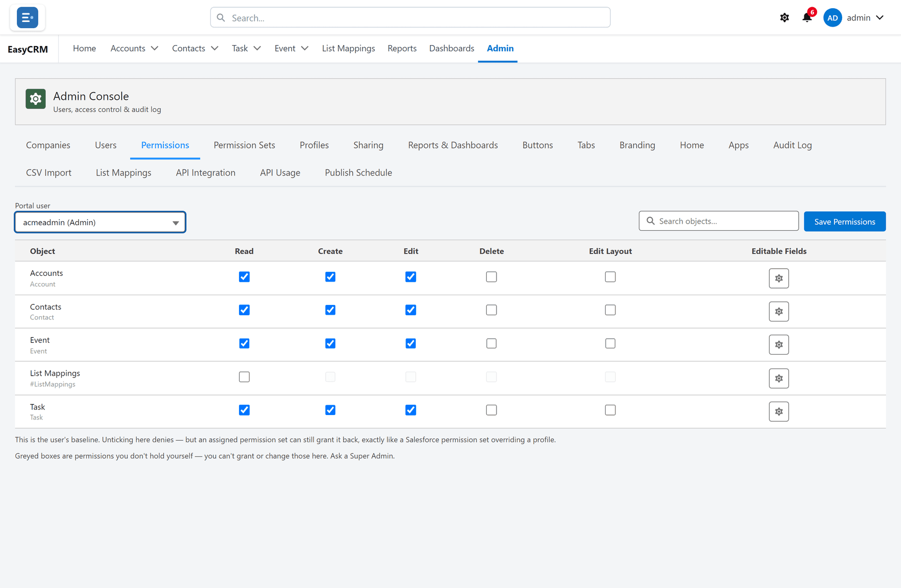Expand the Event nav menu
Screen dimensions: 901x588
click(305, 49)
